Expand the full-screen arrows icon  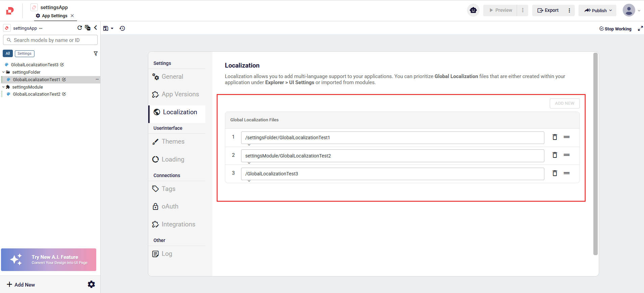pyautogui.click(x=640, y=29)
